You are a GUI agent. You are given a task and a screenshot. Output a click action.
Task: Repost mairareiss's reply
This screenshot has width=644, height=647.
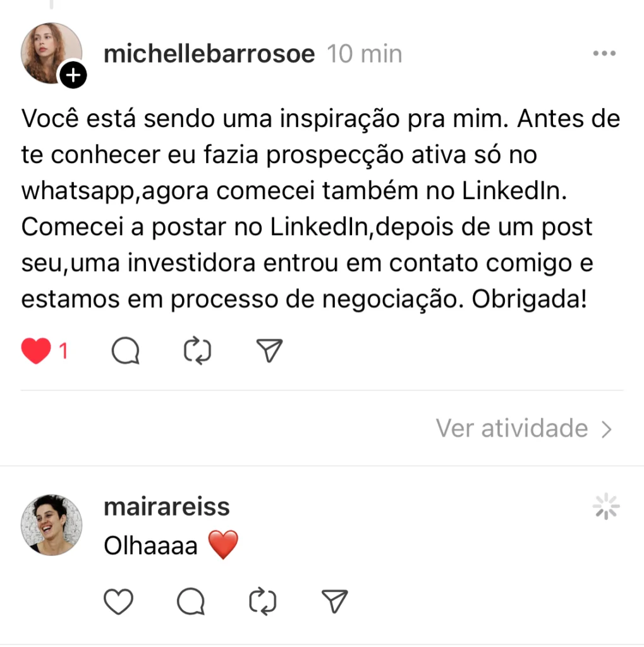pos(262,602)
